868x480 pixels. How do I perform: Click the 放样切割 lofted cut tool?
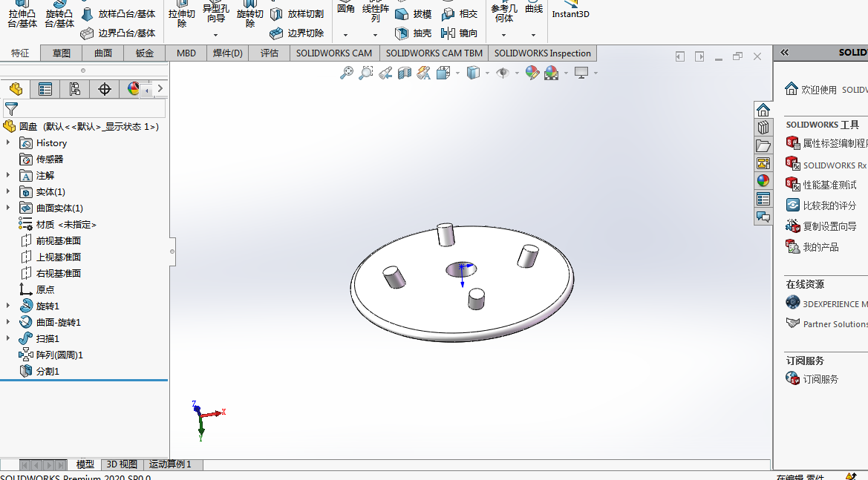click(297, 14)
